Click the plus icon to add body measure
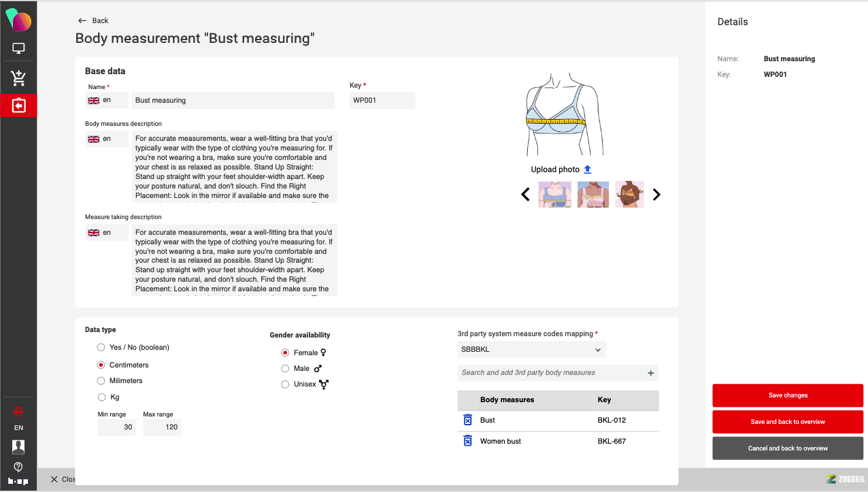 [x=650, y=373]
